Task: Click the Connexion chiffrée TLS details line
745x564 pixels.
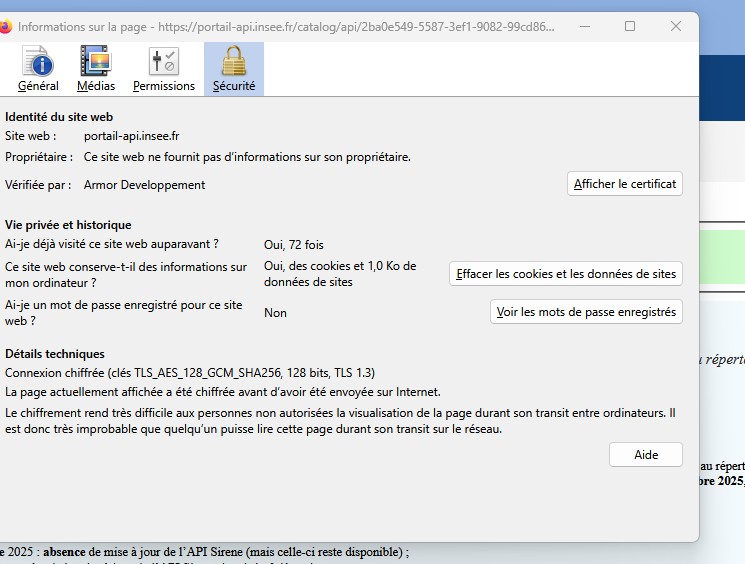Action: tap(190, 373)
